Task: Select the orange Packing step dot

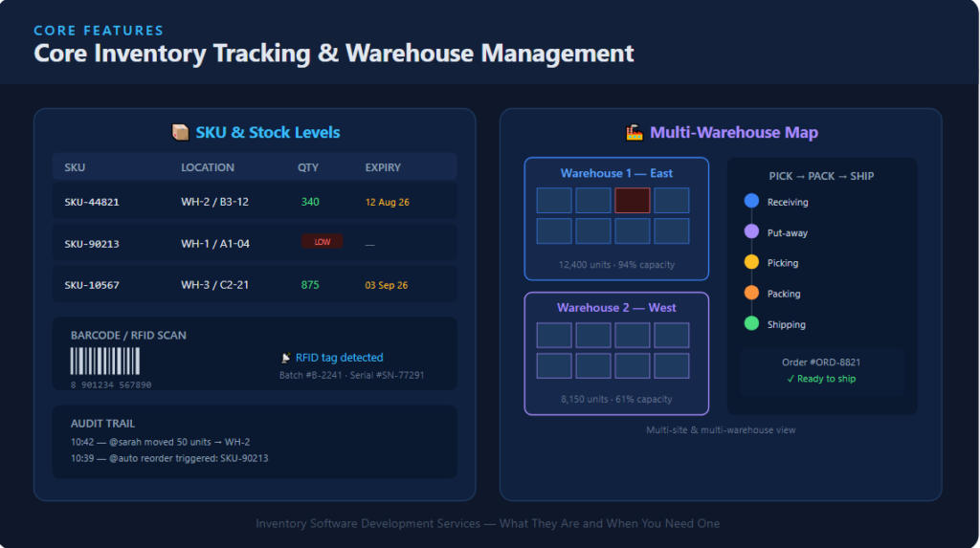Action: coord(751,293)
